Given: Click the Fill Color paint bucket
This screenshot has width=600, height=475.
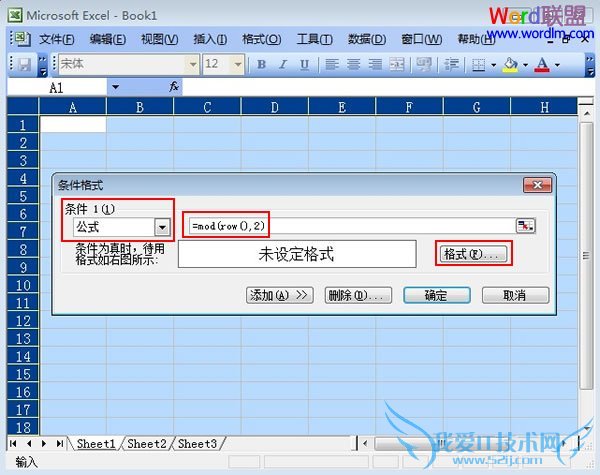Looking at the screenshot, I should pos(510,64).
